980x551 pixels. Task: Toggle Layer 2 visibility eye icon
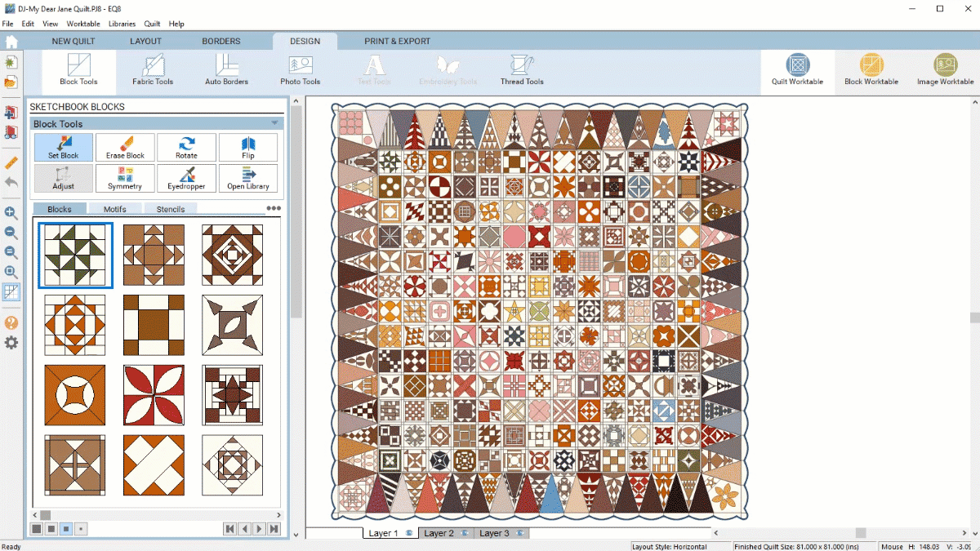pos(464,533)
